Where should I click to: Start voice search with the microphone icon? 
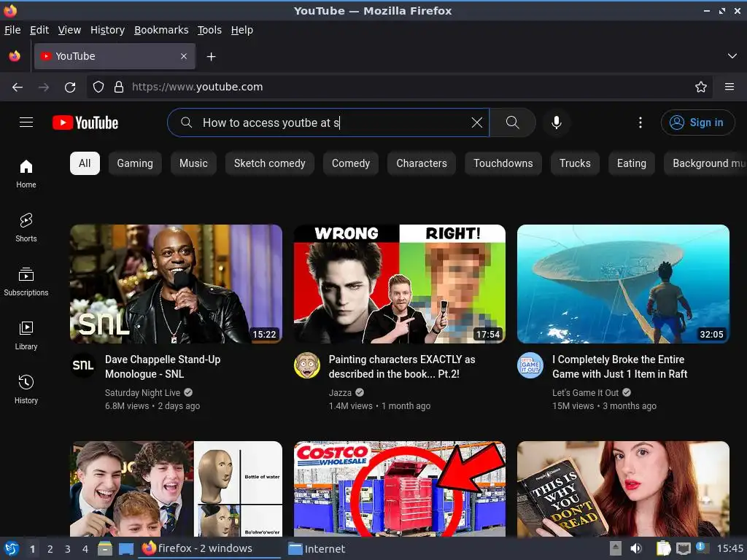click(x=556, y=122)
